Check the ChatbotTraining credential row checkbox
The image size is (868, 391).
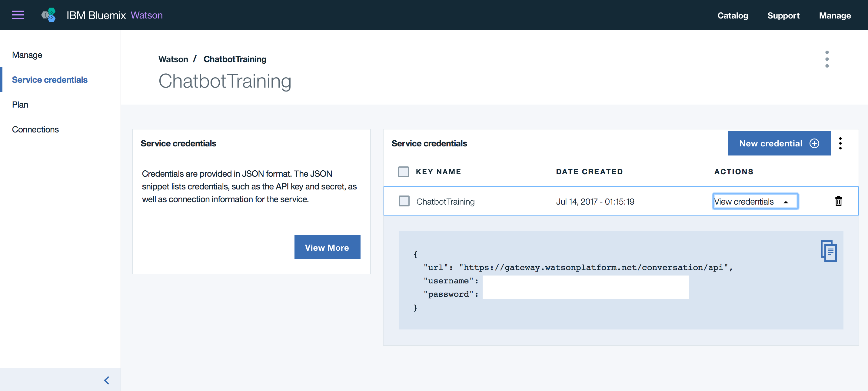coord(404,201)
